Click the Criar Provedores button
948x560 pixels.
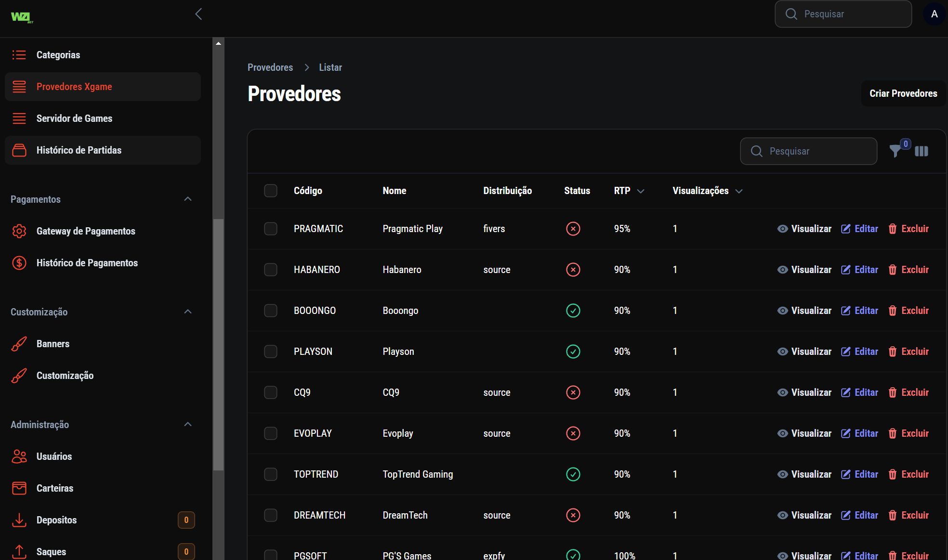coord(903,93)
